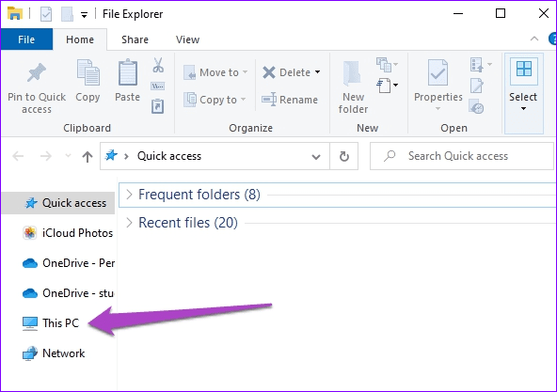Click the Copy icon in Clipboard group

(88, 72)
